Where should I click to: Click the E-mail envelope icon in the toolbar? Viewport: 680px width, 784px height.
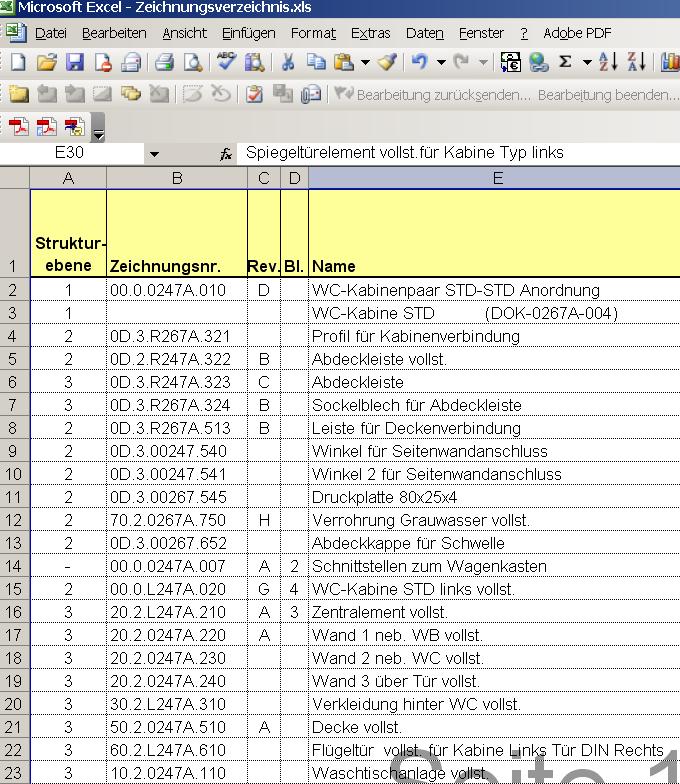(x=132, y=62)
